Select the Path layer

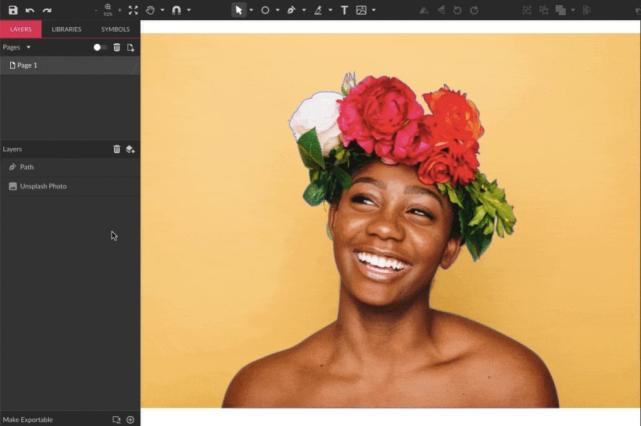27,167
